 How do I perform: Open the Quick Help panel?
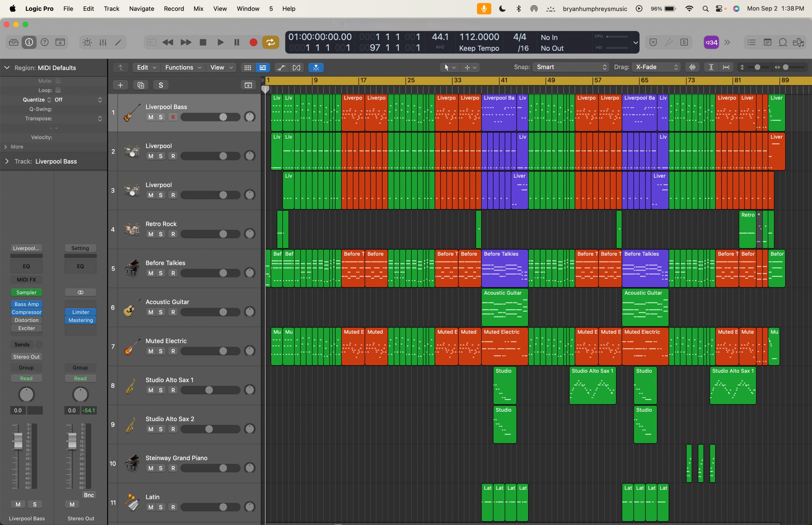[x=44, y=42]
